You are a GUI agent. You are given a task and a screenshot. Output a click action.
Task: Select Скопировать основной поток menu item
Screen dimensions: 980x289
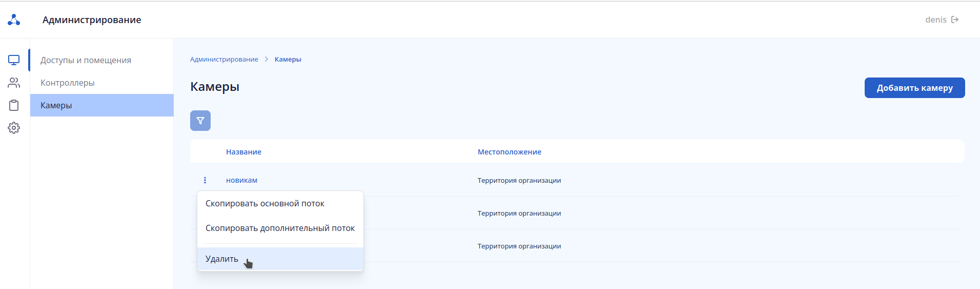[265, 204]
